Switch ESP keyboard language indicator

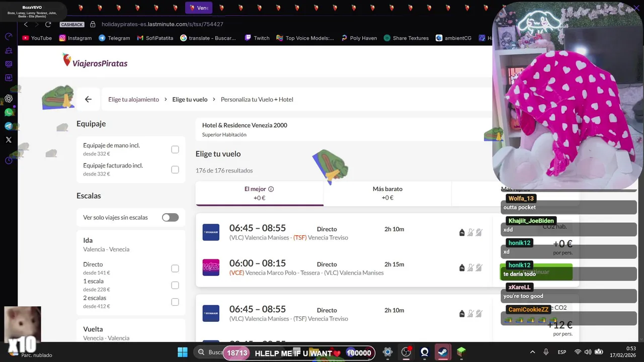pyautogui.click(x=562, y=352)
